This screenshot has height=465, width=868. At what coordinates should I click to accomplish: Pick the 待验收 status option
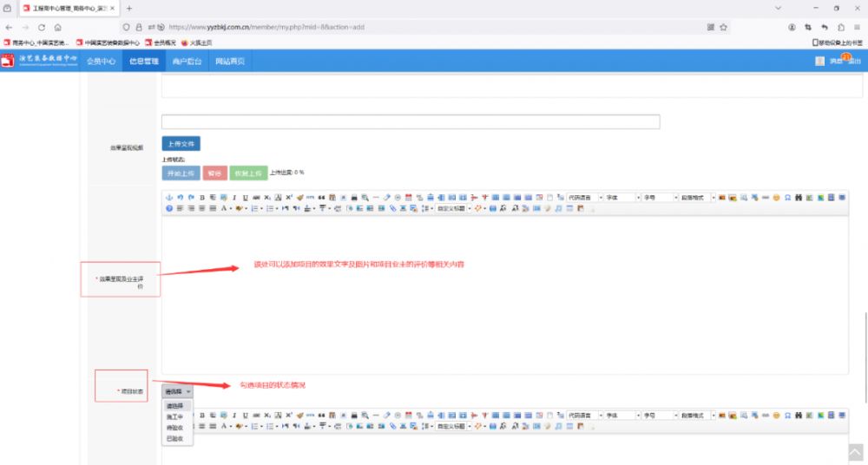pyautogui.click(x=174, y=429)
